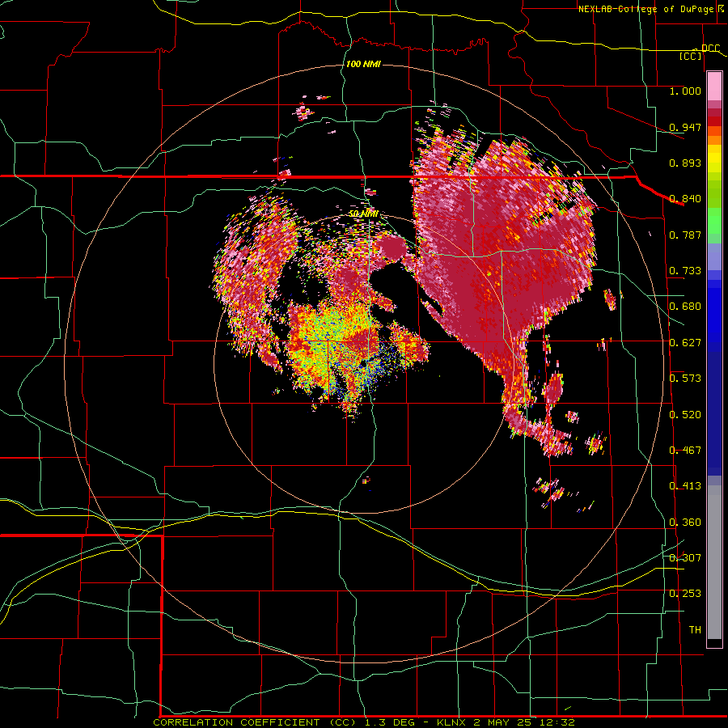
Task: Select the 0.627 scale value
Action: [685, 343]
